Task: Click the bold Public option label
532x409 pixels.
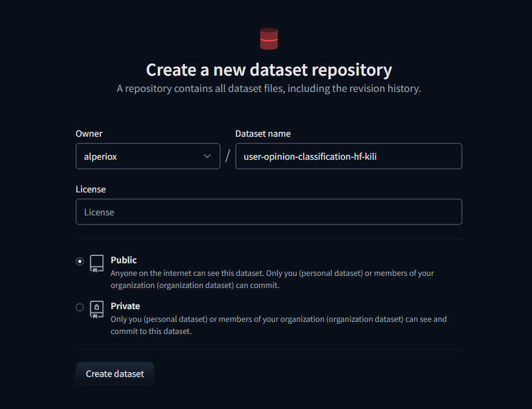Action: pos(123,260)
